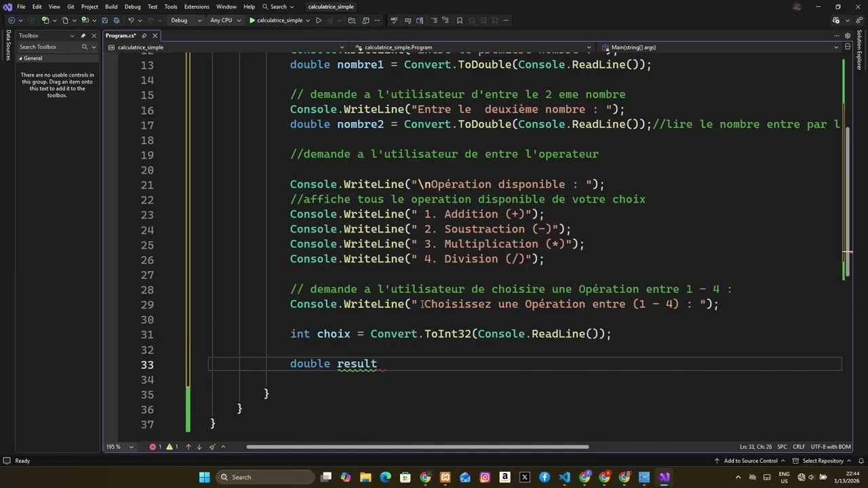Screen dimensions: 868x488
Task: Open the Any CPU platform dropdown
Action: click(x=225, y=20)
